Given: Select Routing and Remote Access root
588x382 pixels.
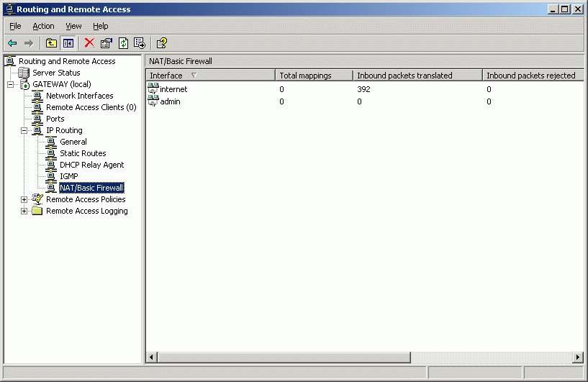Looking at the screenshot, I should (x=67, y=61).
